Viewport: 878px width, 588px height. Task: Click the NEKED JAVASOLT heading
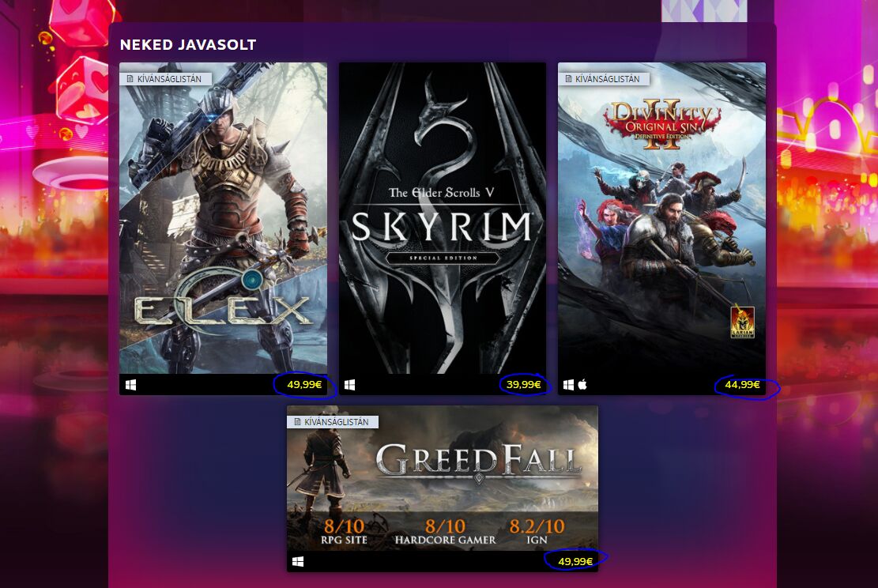(188, 45)
